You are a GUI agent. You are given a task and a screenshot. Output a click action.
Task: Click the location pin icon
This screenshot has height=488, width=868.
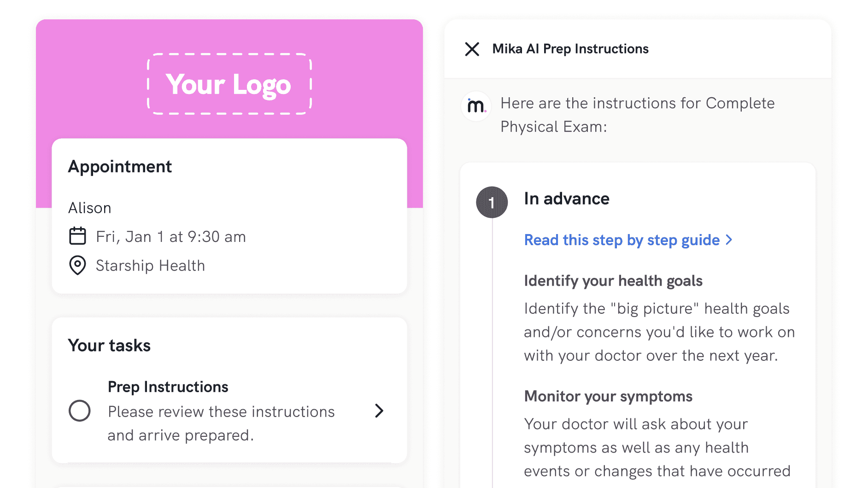77,265
